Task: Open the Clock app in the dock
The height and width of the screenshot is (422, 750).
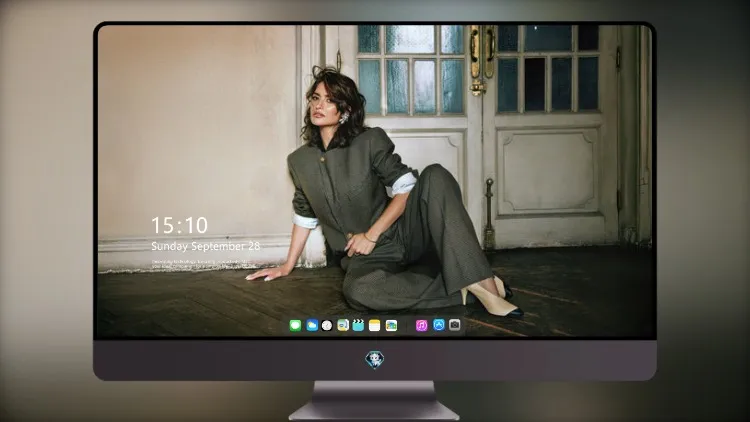Action: pyautogui.click(x=327, y=326)
